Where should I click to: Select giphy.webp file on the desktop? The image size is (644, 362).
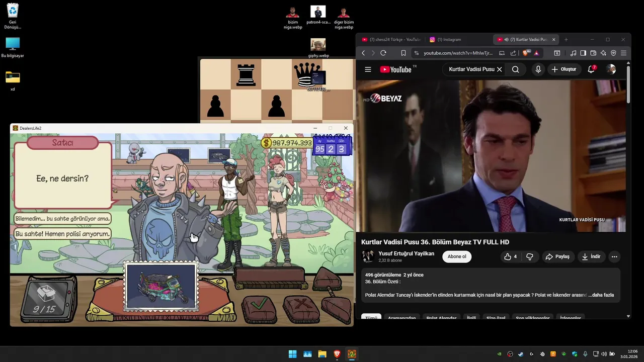(318, 48)
